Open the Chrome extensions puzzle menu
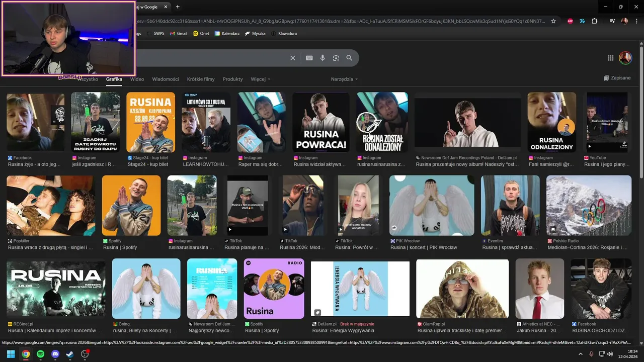This screenshot has height=362, width=644. (595, 21)
